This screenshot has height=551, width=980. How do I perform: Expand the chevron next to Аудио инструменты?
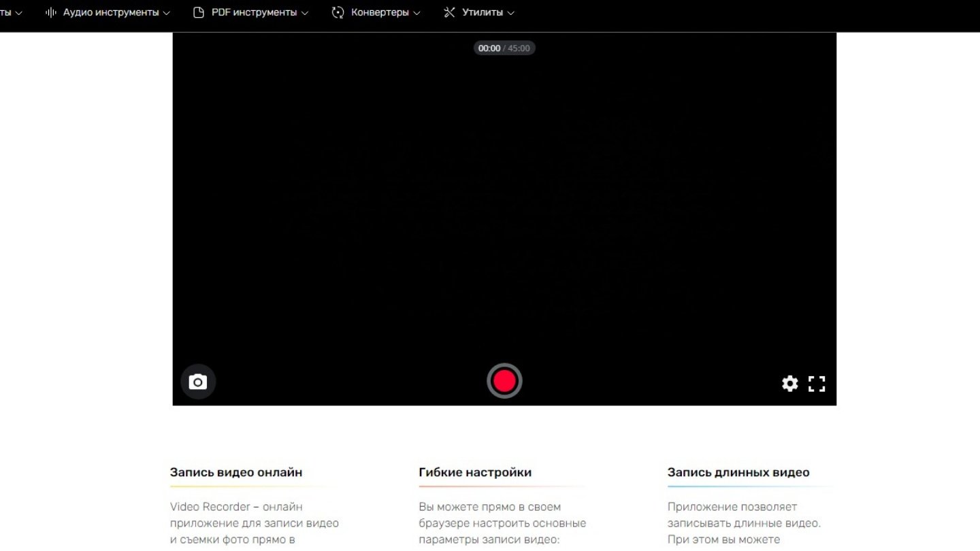[x=167, y=13]
